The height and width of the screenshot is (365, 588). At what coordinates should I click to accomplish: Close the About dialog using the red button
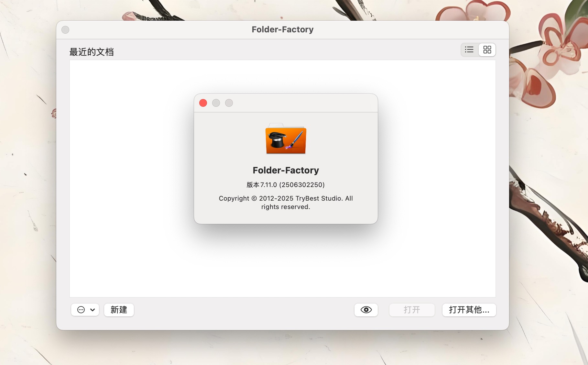(203, 103)
